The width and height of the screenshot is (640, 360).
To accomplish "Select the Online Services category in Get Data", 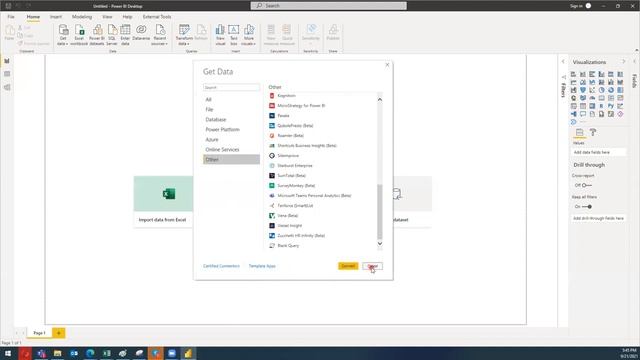I will [x=231, y=149].
